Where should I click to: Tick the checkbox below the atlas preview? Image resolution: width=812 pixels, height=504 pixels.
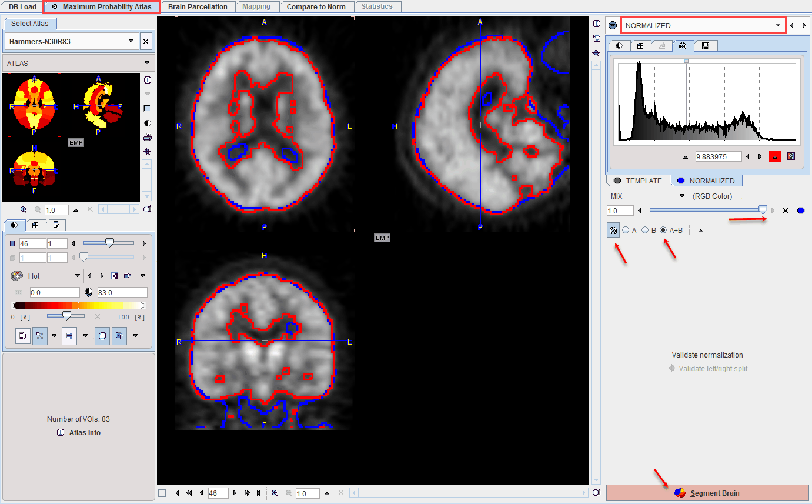coord(7,210)
